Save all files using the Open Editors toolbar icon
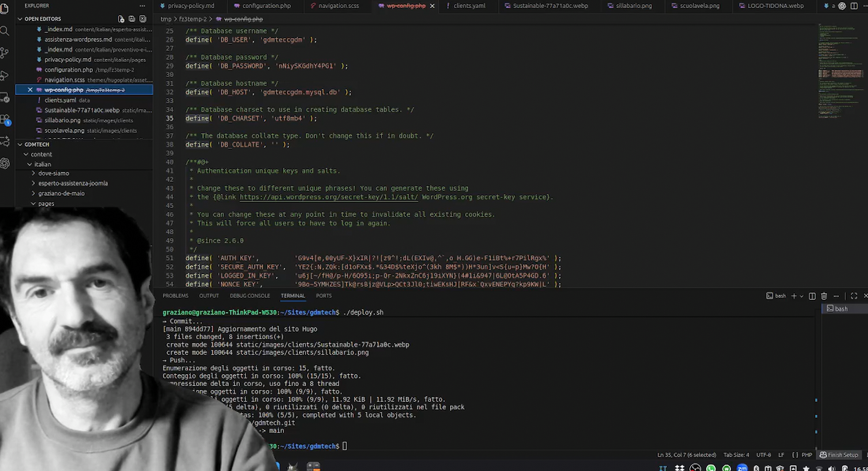This screenshot has width=868, height=471. coord(131,19)
